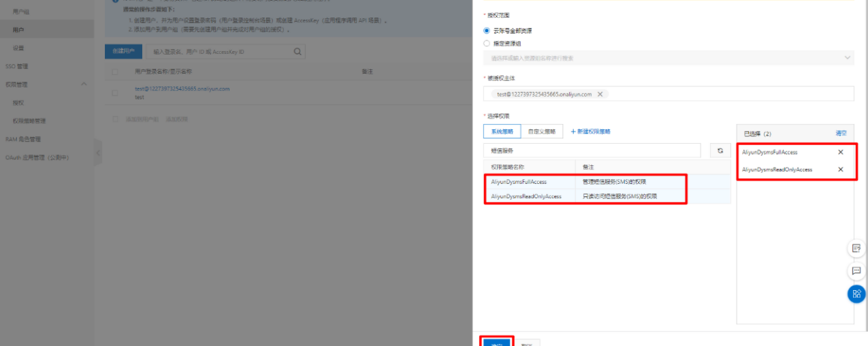The image size is (868, 346).
Task: Open OAuth 应用管理 in sidebar
Action: [x=37, y=157]
